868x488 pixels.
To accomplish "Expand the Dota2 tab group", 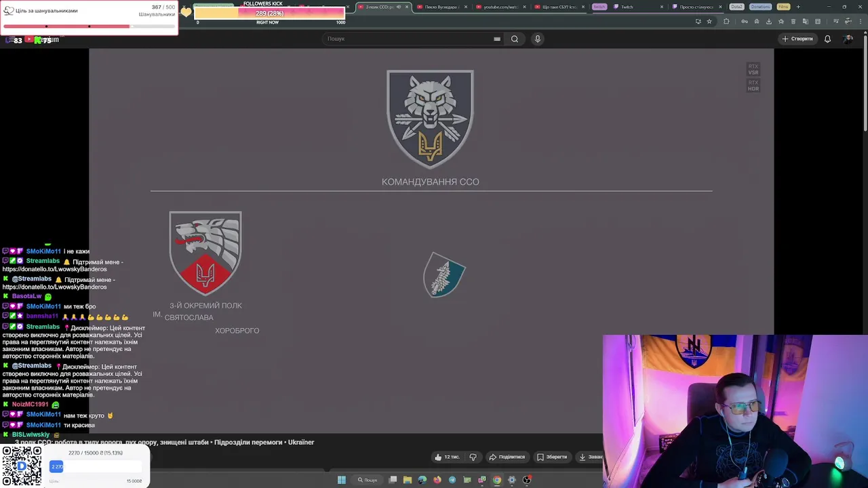I will [736, 7].
